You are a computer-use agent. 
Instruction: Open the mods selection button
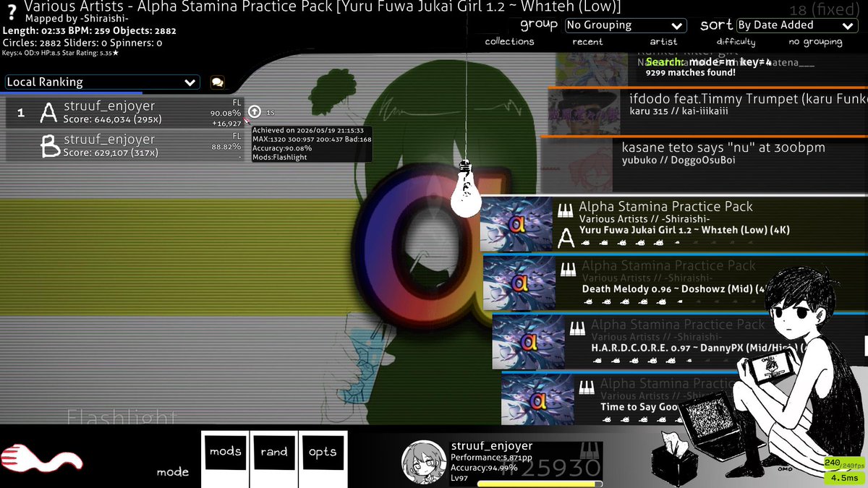225,459
